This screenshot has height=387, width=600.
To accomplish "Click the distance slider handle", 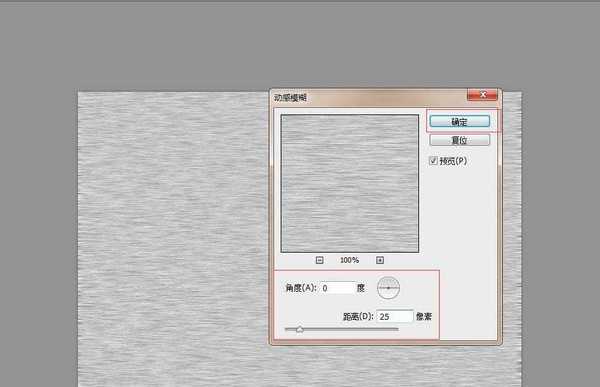I will tap(300, 329).
